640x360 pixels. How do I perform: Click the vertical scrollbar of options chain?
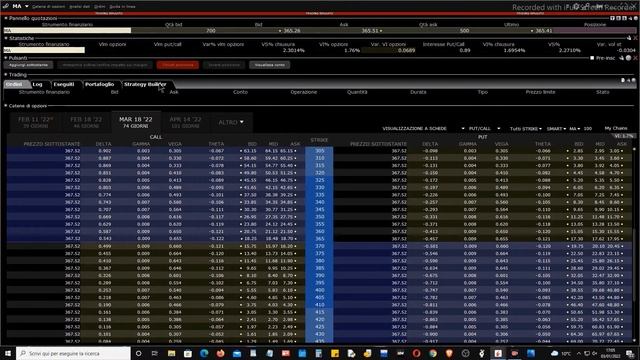point(635,245)
